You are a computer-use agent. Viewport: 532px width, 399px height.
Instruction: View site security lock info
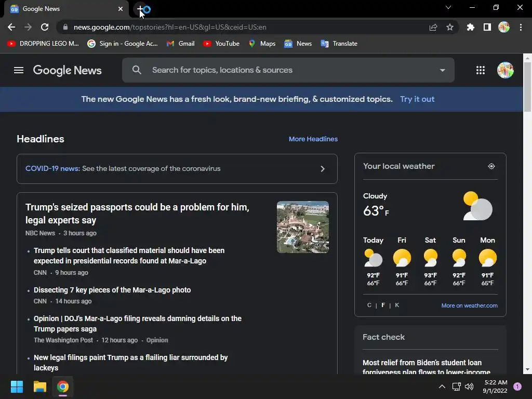click(65, 27)
